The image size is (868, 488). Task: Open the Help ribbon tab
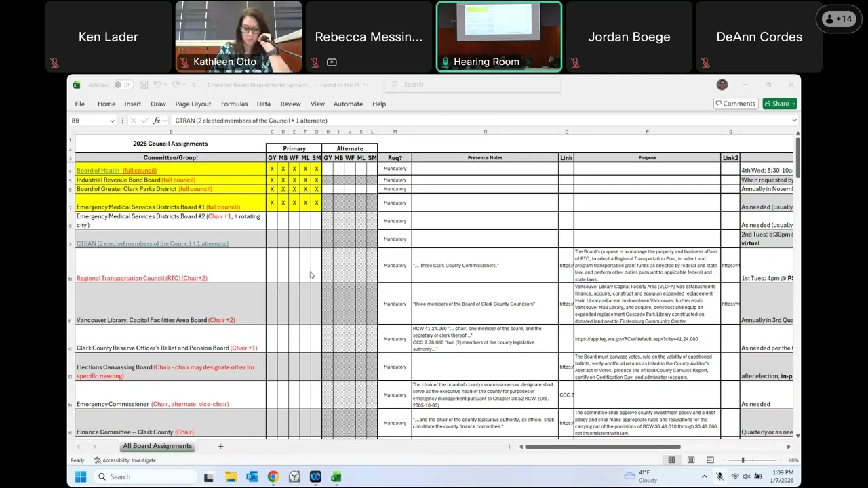click(x=379, y=104)
